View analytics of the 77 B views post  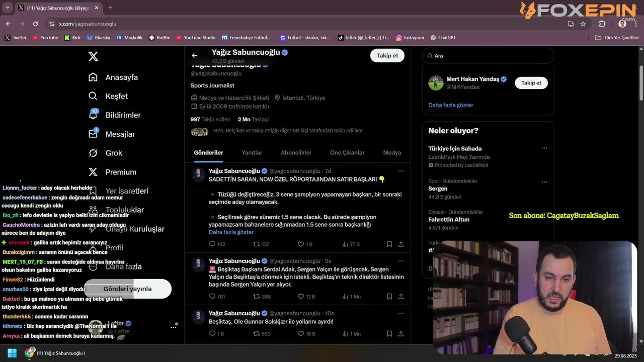[351, 244]
